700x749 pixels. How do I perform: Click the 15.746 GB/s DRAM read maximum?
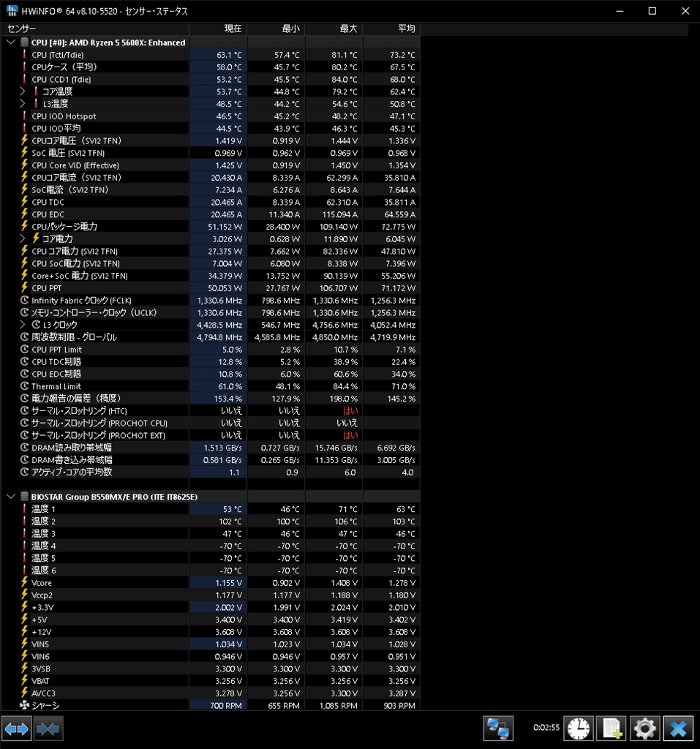tap(336, 448)
